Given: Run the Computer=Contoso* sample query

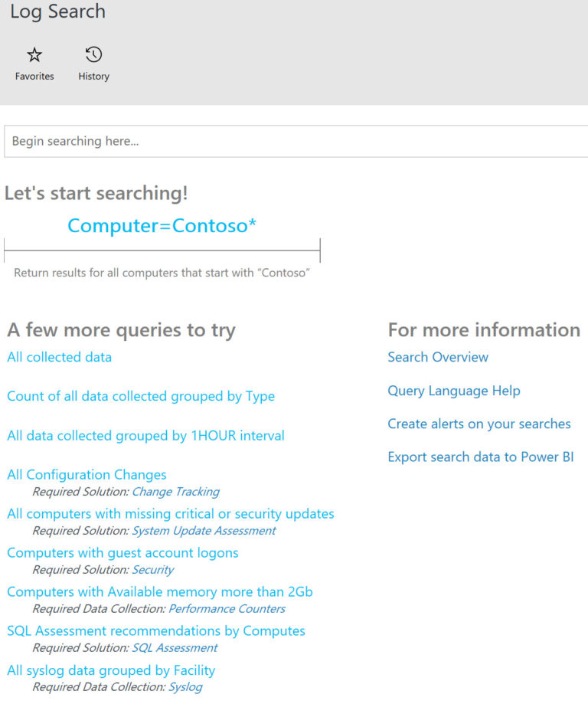Looking at the screenshot, I should coord(162,226).
